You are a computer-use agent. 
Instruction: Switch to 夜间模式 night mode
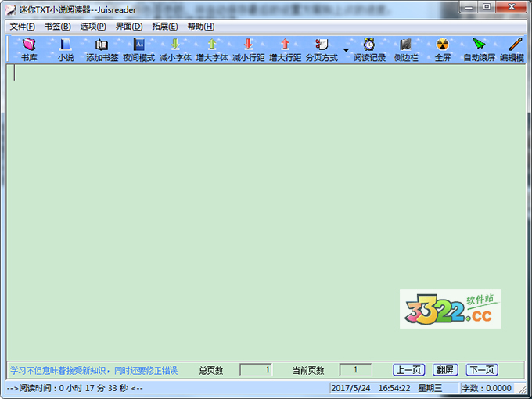tap(138, 49)
